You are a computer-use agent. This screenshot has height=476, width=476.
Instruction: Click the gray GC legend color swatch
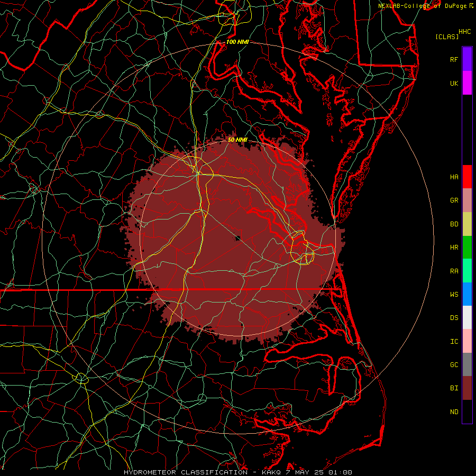[x=467, y=364]
